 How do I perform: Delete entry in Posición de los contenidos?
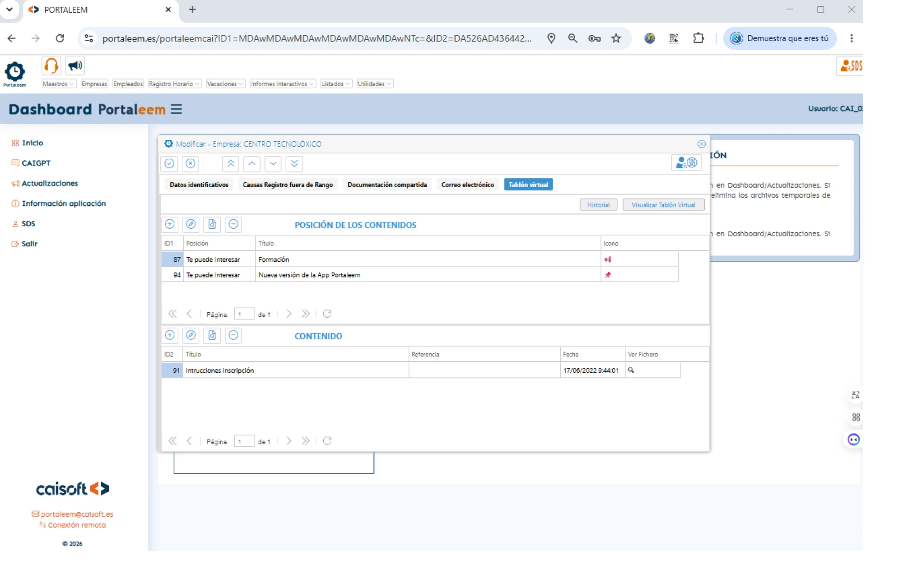click(x=233, y=224)
